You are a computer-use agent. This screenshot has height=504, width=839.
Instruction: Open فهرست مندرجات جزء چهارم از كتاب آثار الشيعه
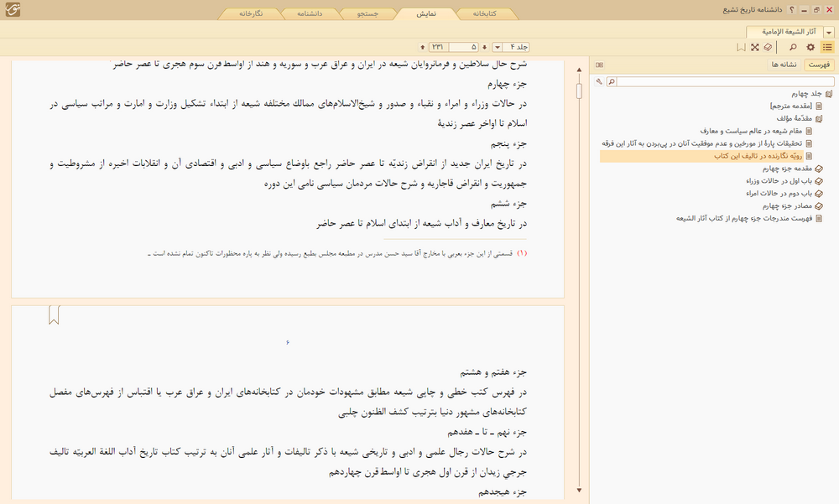pyautogui.click(x=744, y=218)
